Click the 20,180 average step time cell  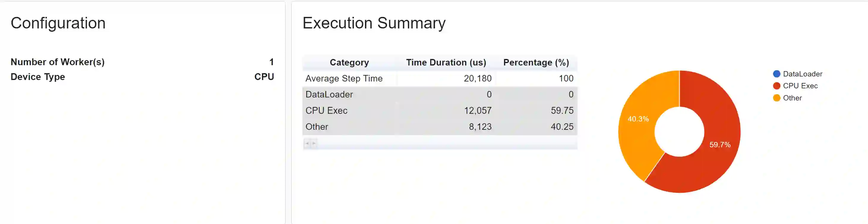(477, 78)
